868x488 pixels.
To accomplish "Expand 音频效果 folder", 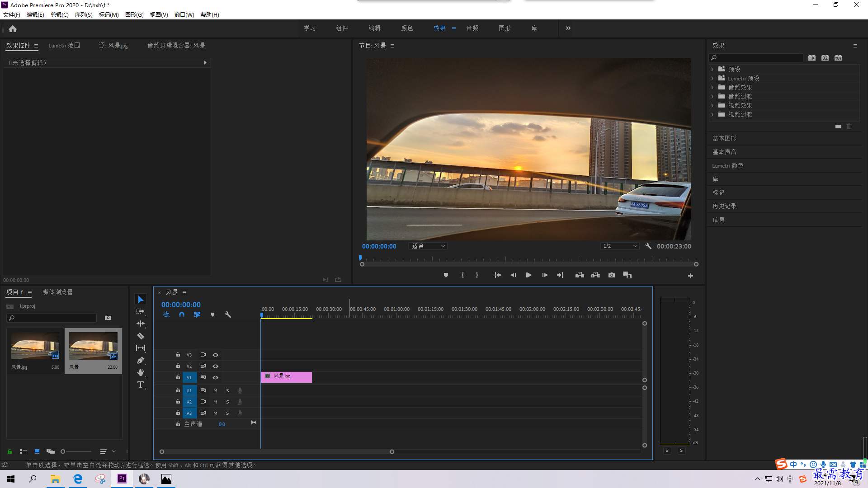I will point(712,88).
